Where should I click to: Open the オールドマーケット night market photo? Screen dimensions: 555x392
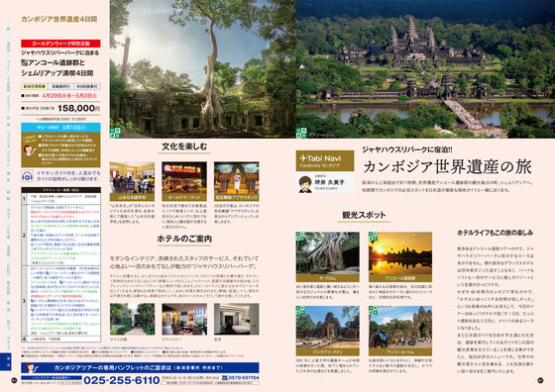(184, 178)
